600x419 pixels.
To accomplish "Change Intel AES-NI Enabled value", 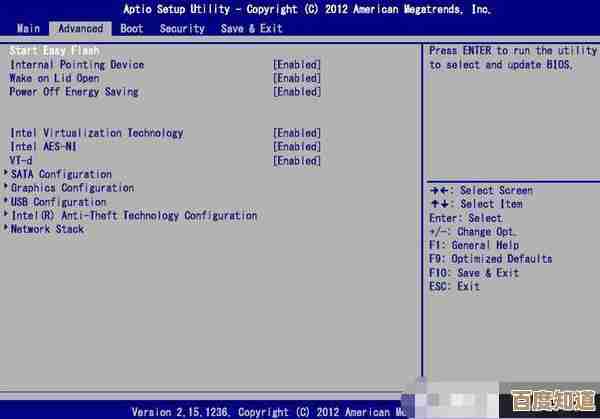I will coord(296,147).
